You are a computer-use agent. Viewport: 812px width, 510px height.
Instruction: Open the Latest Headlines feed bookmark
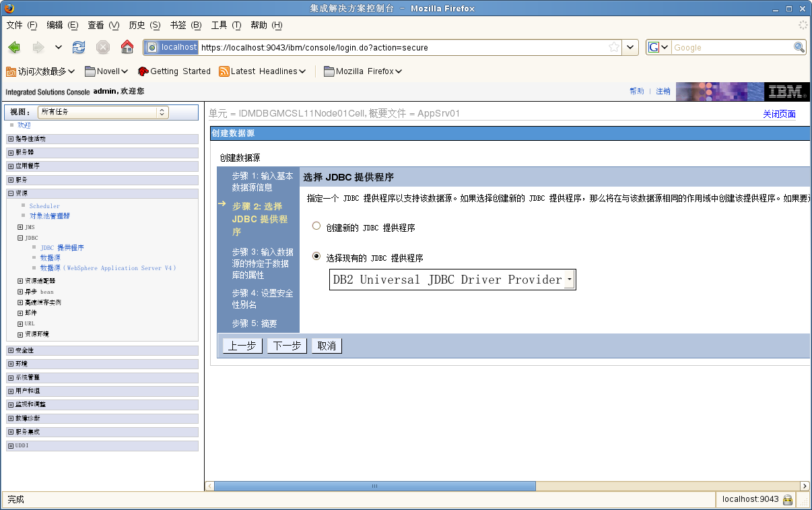pos(263,71)
